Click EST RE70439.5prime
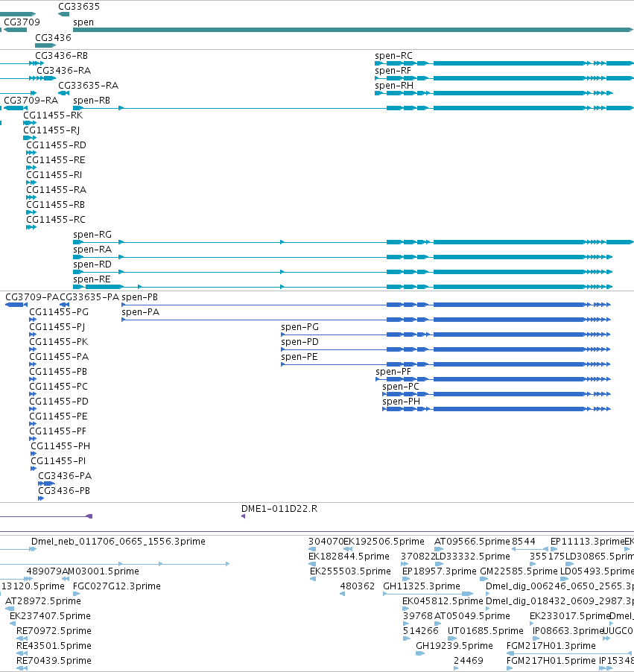The height and width of the screenshot is (672, 634). 54,660
